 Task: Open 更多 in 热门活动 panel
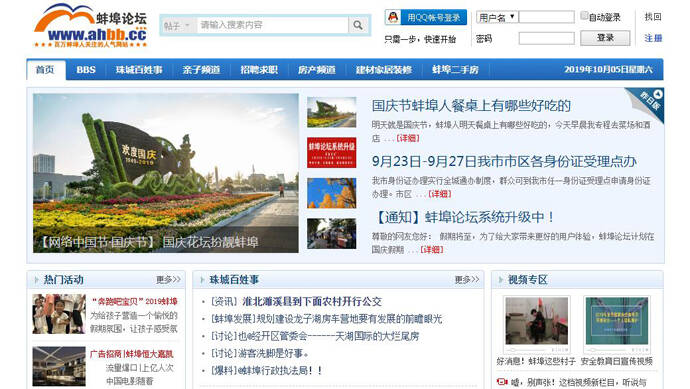168,279
